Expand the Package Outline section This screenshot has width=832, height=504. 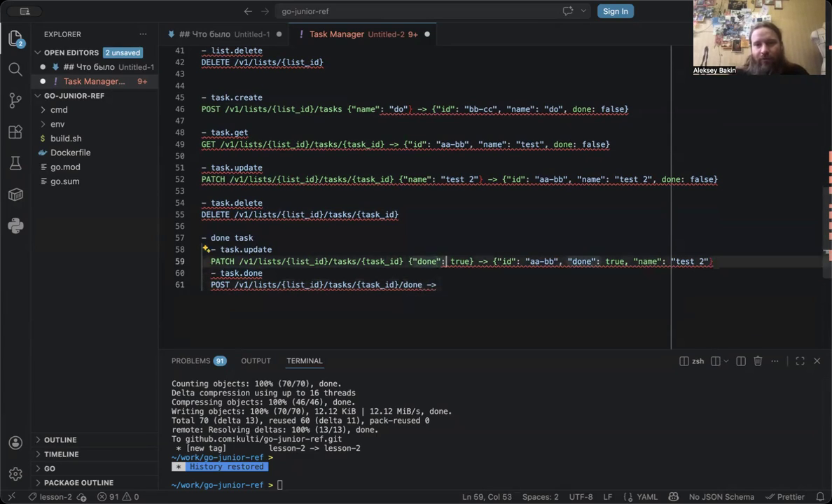[x=78, y=483]
